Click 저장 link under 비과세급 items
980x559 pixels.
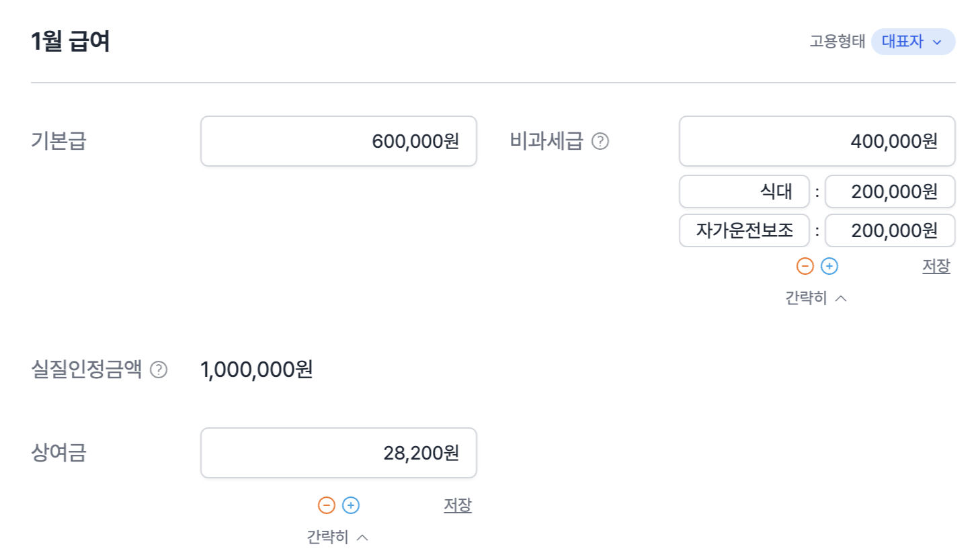pos(936,266)
